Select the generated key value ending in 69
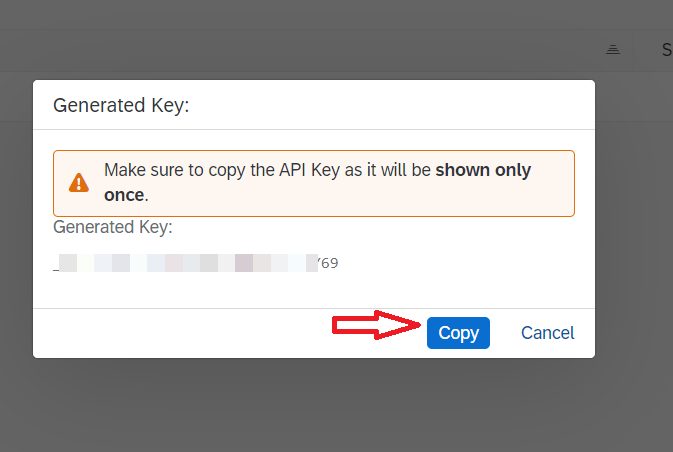This screenshot has height=452, width=673. (x=196, y=263)
